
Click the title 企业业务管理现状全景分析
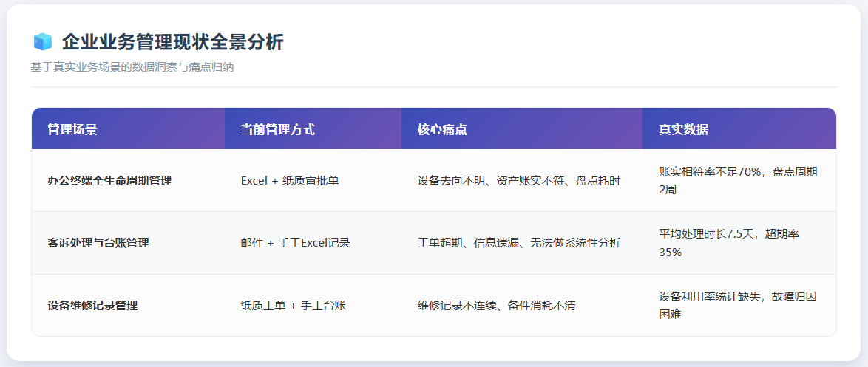[173, 42]
